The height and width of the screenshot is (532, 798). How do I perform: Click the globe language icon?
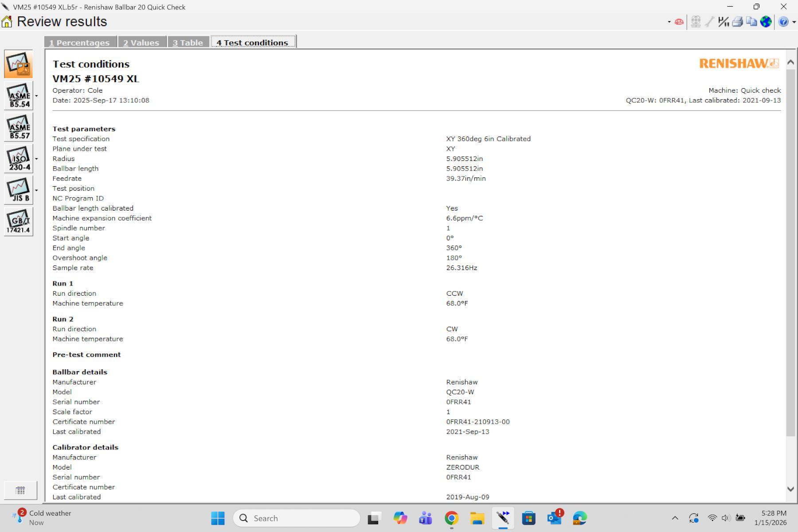tap(766, 22)
